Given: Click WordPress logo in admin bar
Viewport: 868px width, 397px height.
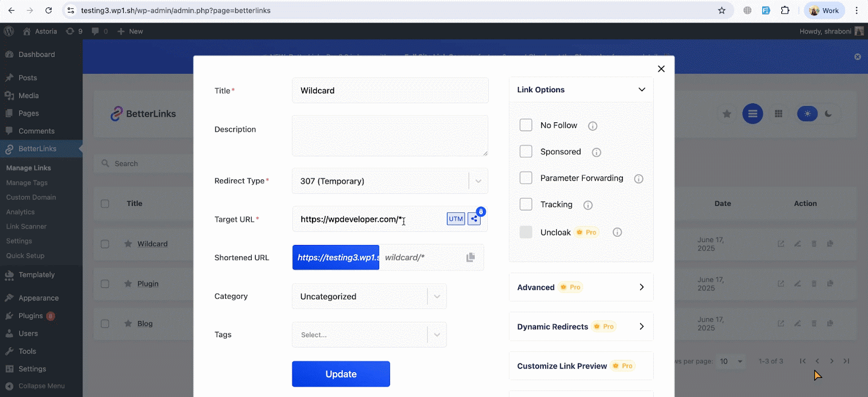Looking at the screenshot, I should 9,31.
